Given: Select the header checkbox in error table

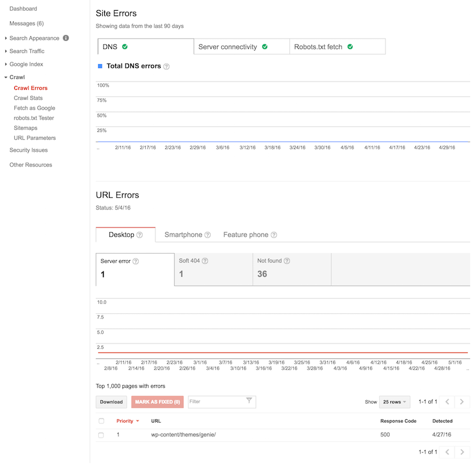Looking at the screenshot, I should tap(102, 421).
